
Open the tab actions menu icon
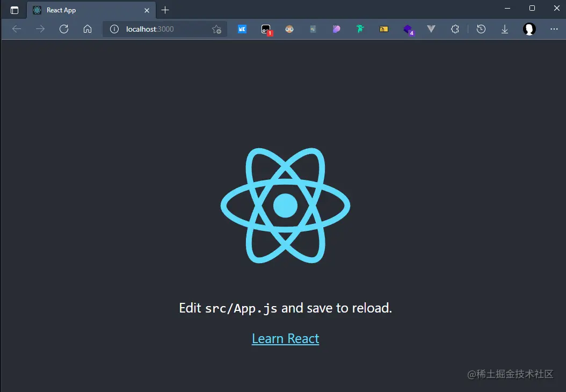point(14,10)
